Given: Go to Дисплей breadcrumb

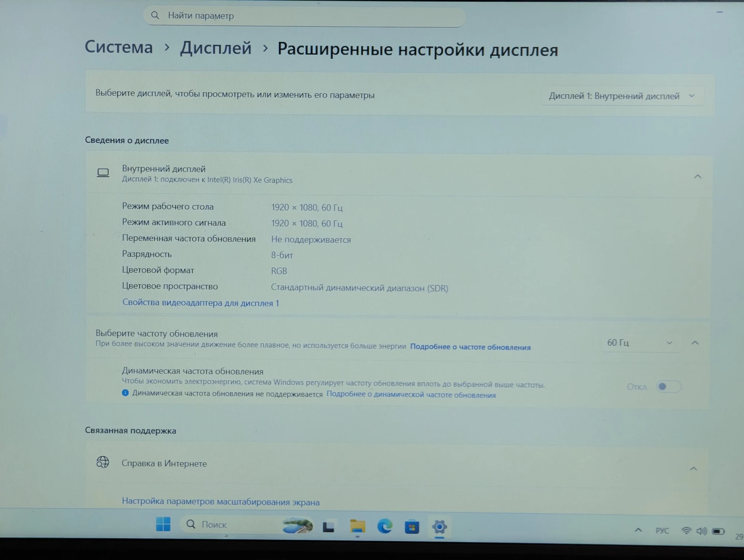Looking at the screenshot, I should (x=216, y=48).
